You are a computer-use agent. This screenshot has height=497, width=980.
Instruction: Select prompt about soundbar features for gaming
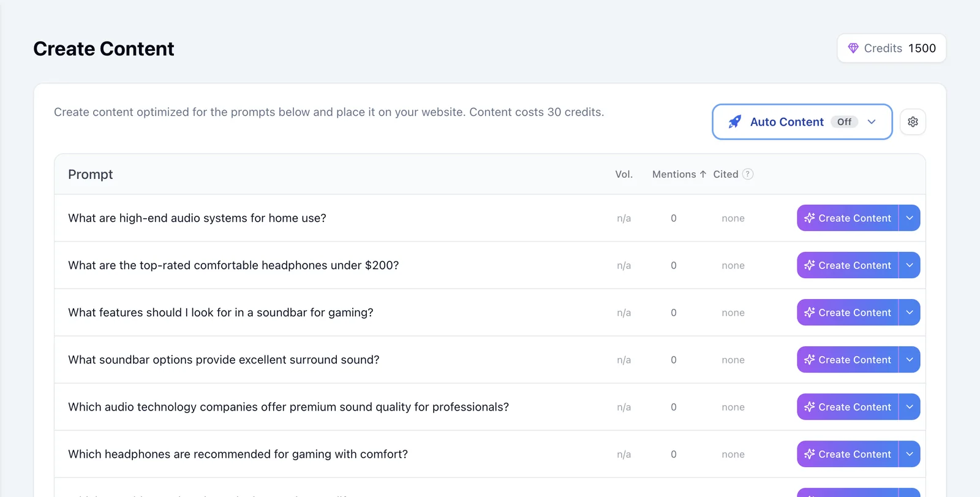tap(221, 313)
